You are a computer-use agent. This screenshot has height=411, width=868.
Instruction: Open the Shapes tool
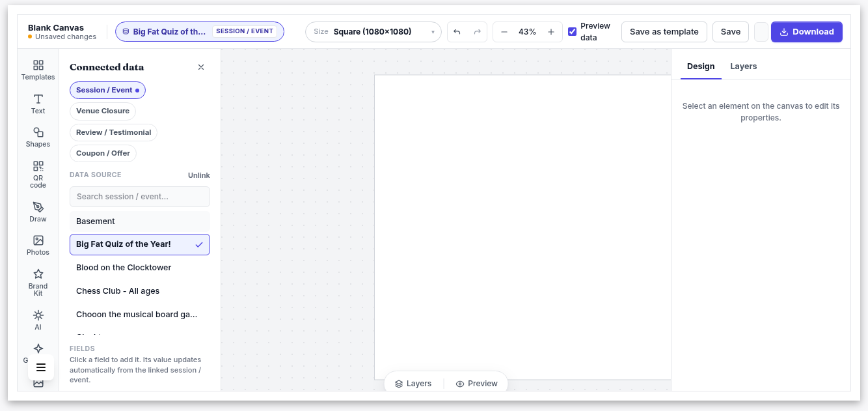[x=38, y=137]
